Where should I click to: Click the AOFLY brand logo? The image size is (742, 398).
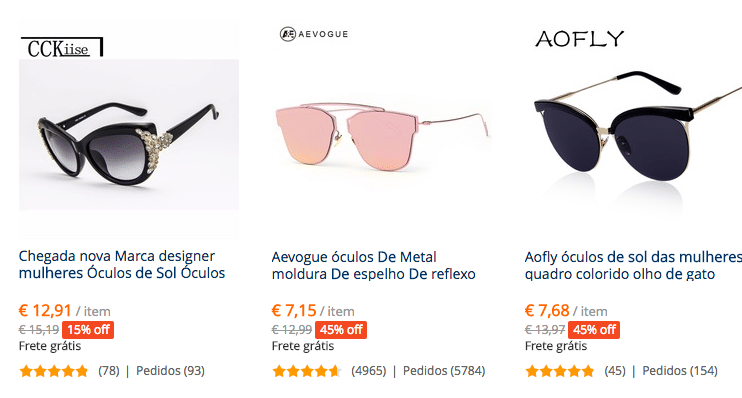(580, 39)
